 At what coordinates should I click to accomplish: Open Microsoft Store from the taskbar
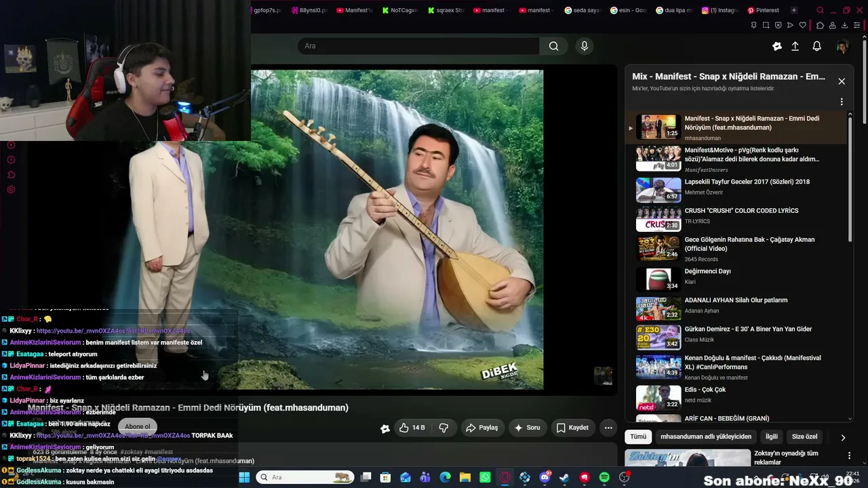coord(385,477)
